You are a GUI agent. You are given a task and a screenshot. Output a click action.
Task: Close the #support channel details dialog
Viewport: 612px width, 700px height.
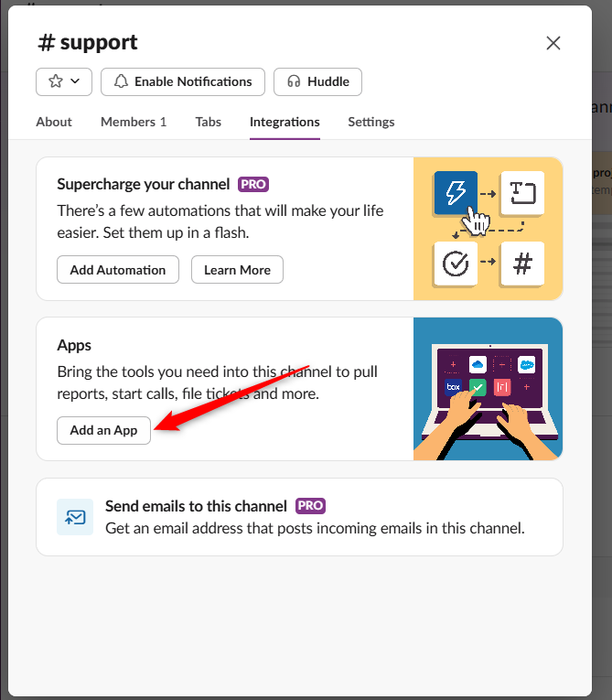pos(553,43)
